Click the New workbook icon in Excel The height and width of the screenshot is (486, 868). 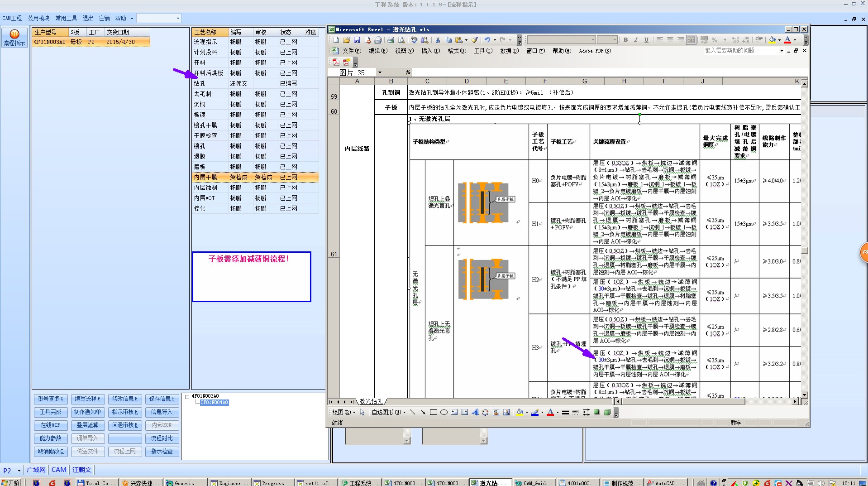(x=336, y=40)
